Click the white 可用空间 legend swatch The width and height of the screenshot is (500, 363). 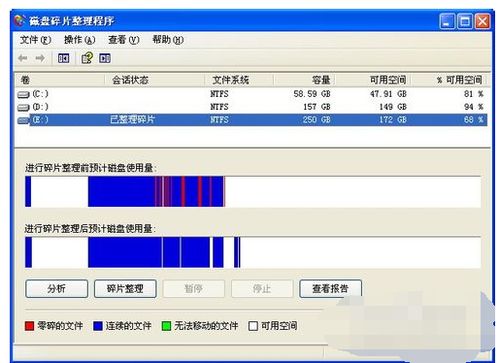coord(253,326)
